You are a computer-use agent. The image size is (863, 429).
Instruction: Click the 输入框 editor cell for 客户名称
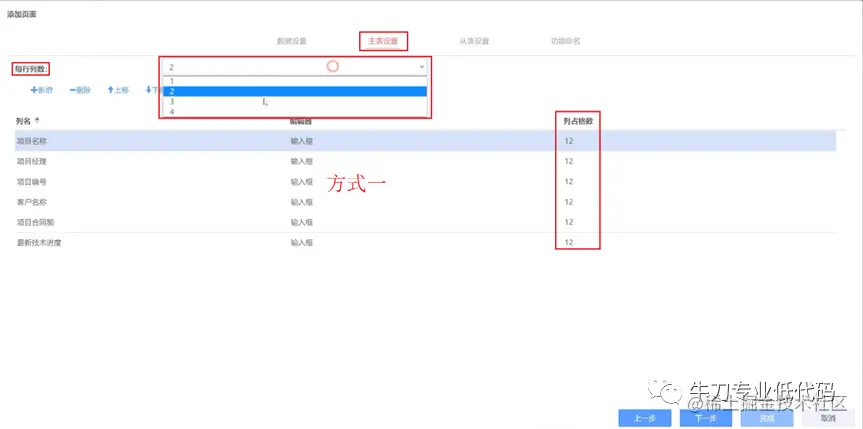coord(302,202)
